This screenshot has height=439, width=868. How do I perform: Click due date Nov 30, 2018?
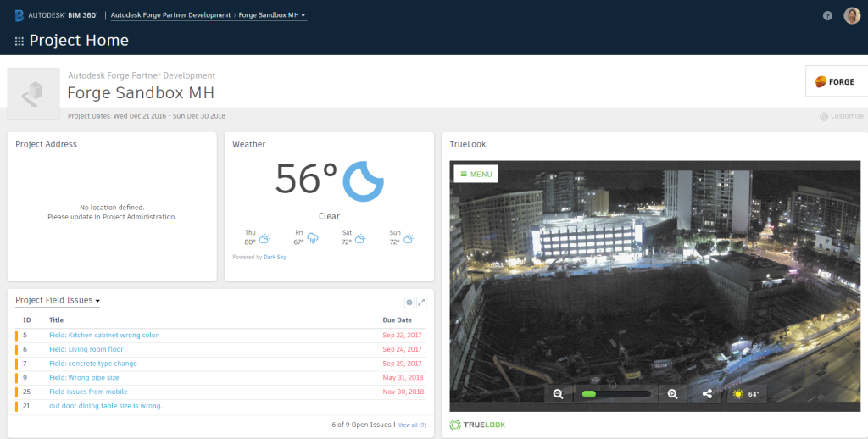403,392
